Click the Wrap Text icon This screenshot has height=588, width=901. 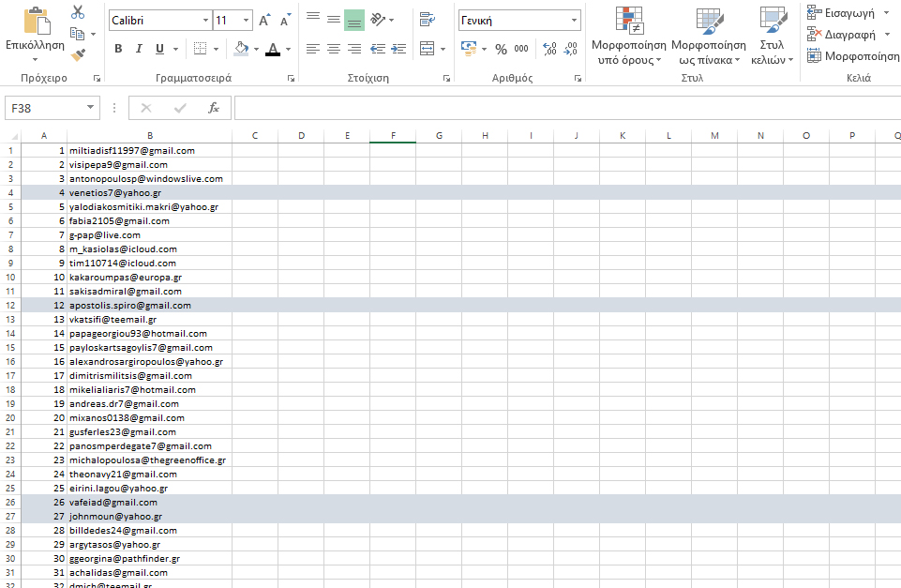coord(428,20)
